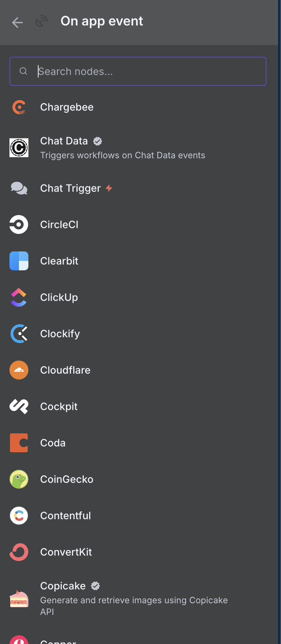Select the Chargebee logo icon
Image resolution: width=281 pixels, height=644 pixels.
19,107
